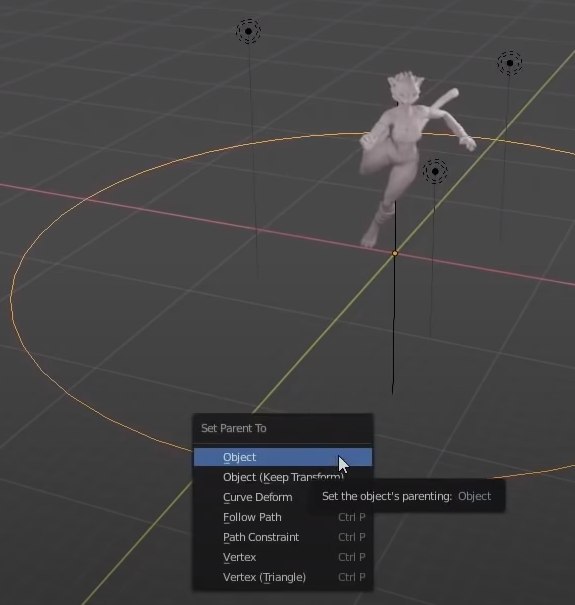Select Curve Deform parenting option
Image resolution: width=575 pixels, height=605 pixels.
pyautogui.click(x=257, y=497)
